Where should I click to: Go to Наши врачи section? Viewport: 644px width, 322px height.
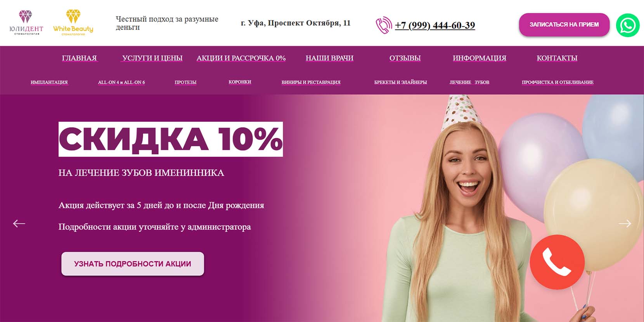(x=329, y=58)
